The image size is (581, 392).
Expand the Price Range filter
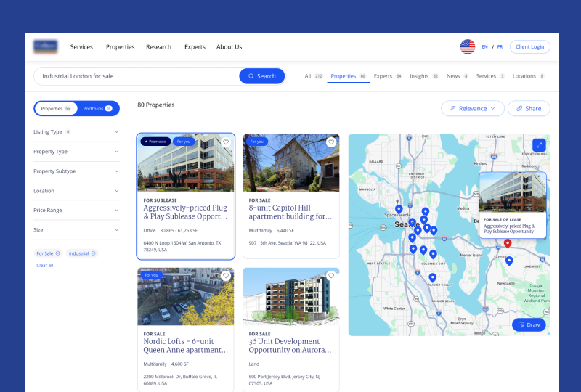76,210
